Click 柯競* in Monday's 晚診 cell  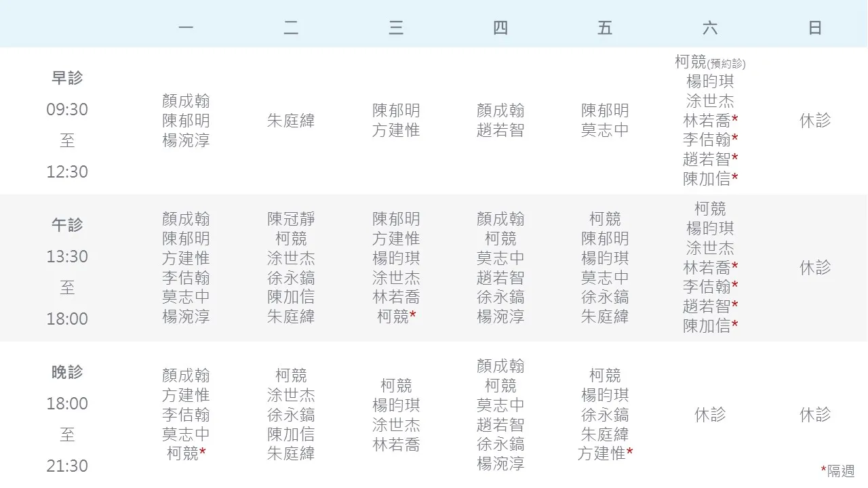[x=186, y=453]
